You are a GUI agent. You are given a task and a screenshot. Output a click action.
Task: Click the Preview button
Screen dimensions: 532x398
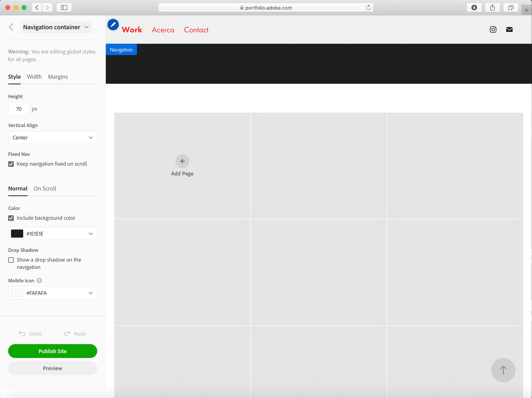52,368
